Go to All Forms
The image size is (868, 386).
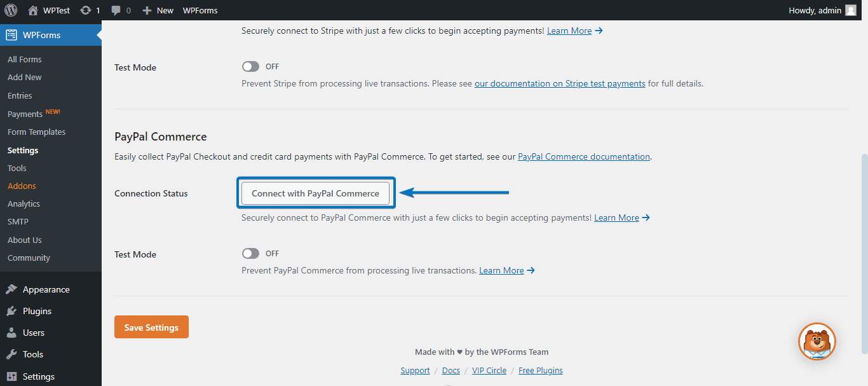[x=25, y=59]
